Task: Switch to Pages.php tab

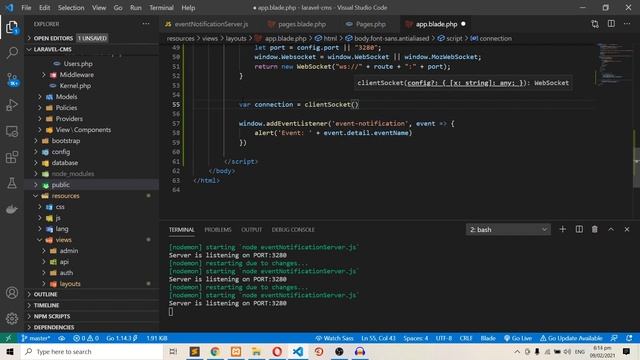Action: coord(367,24)
